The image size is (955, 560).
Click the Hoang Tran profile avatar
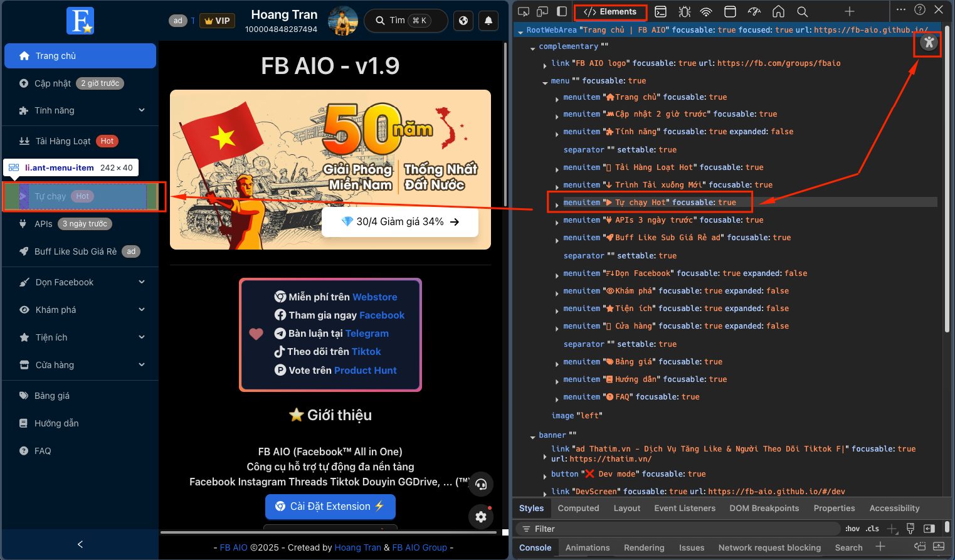[342, 21]
